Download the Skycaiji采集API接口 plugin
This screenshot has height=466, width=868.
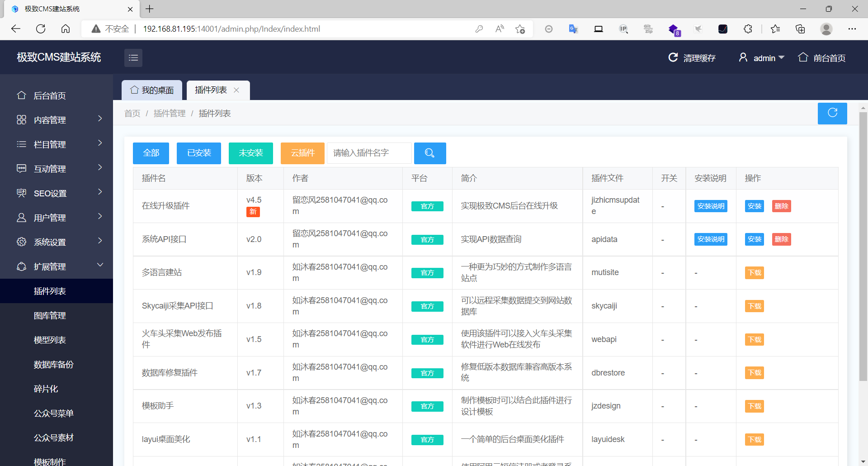755,306
